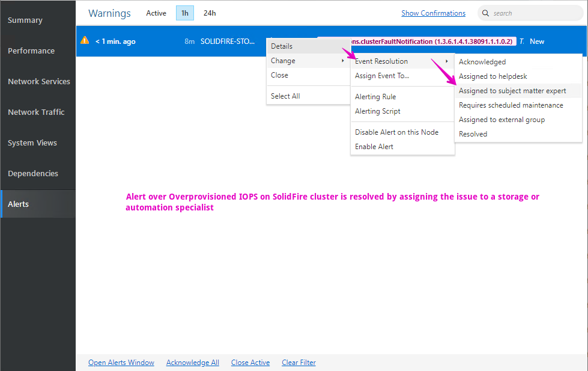Click the 8m duration in alert row
The height and width of the screenshot is (371, 588).
pyautogui.click(x=189, y=41)
